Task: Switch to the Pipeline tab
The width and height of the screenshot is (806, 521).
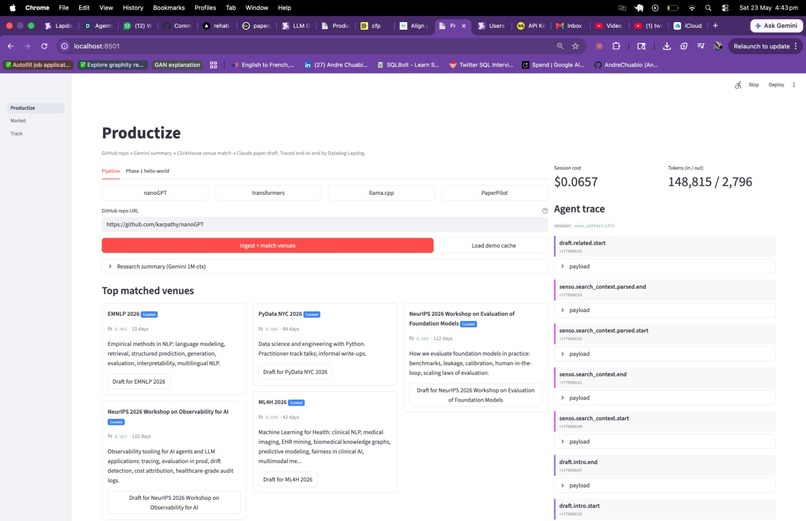Action: click(x=111, y=171)
